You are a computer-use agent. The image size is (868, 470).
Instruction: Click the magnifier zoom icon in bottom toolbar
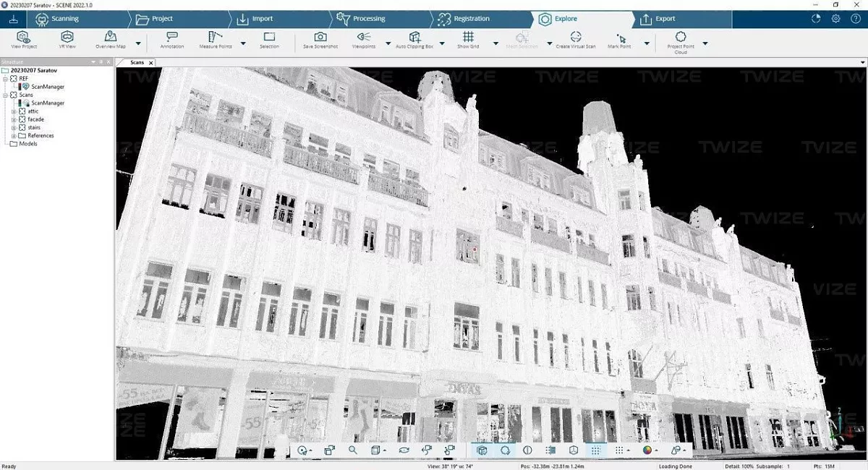click(353, 450)
